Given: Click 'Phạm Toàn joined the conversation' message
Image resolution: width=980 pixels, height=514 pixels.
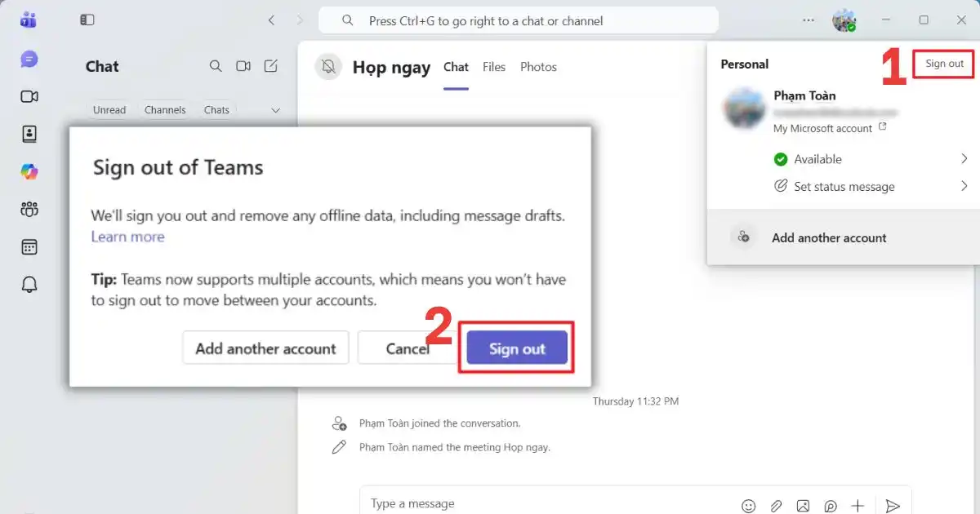Looking at the screenshot, I should click(x=439, y=423).
